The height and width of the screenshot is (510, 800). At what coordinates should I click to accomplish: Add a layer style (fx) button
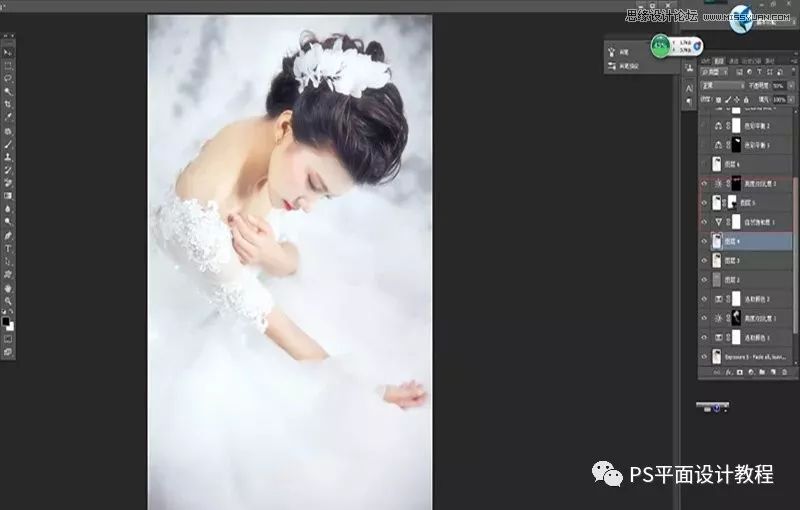pos(729,372)
